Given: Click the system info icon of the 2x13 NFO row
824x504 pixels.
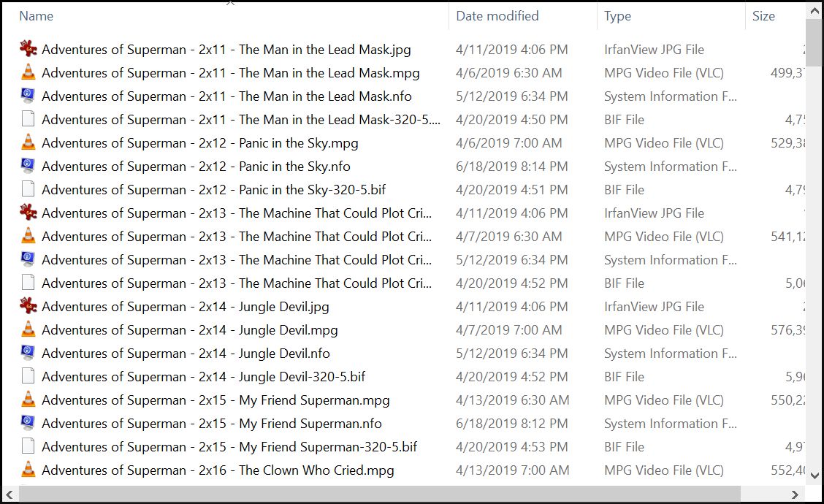Looking at the screenshot, I should (28, 259).
